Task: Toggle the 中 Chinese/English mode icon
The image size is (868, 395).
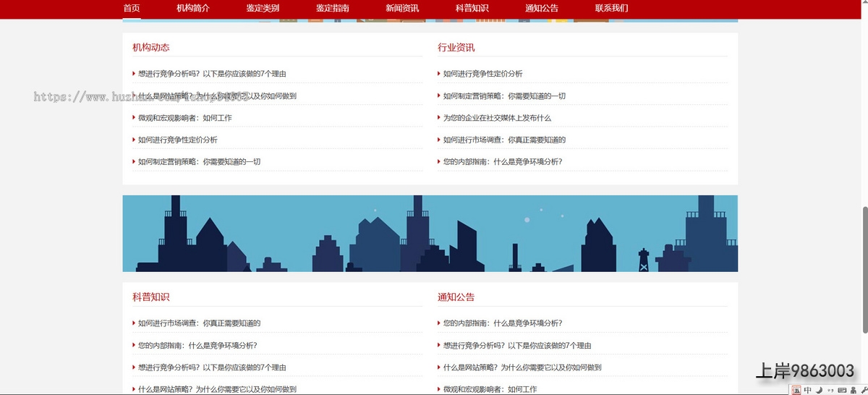Action: 807,390
